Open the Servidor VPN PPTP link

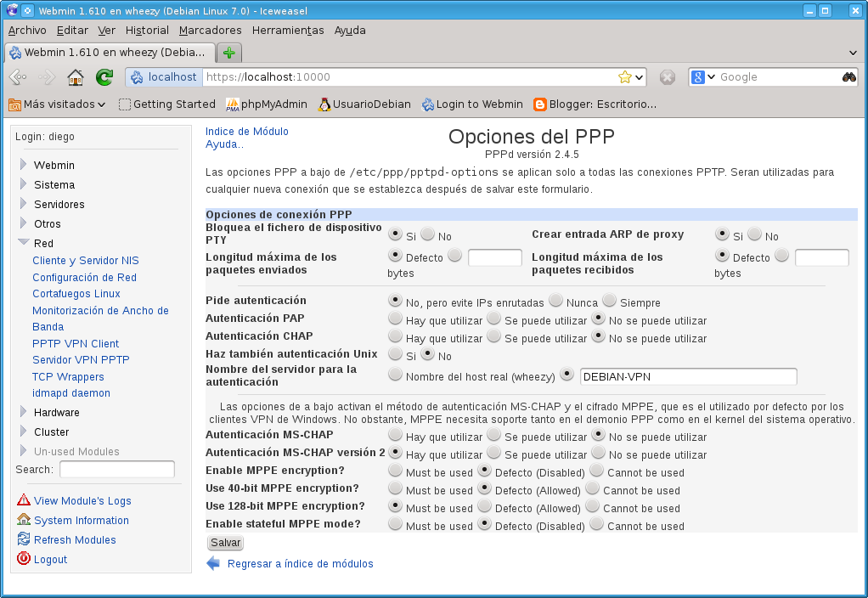coord(81,360)
